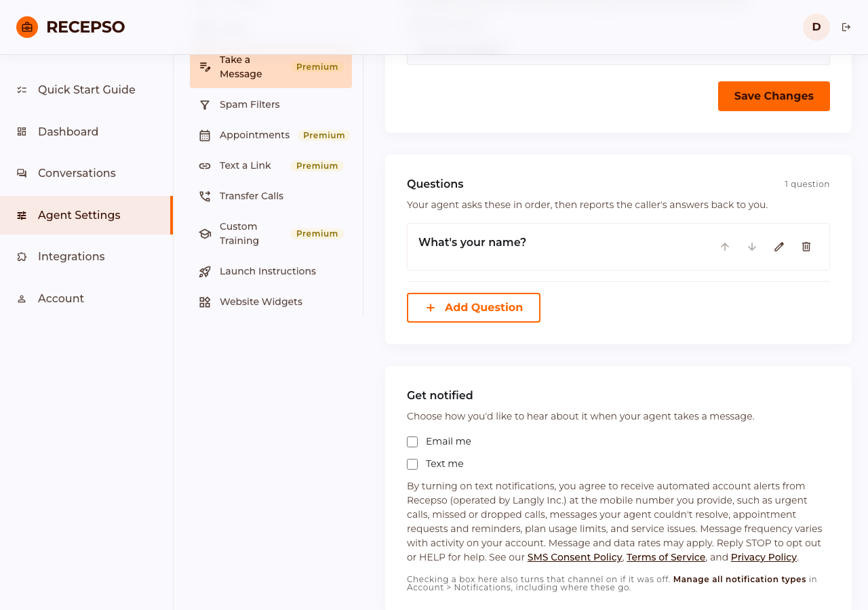Open the Terms of Service link
The image size is (868, 610).
(666, 557)
